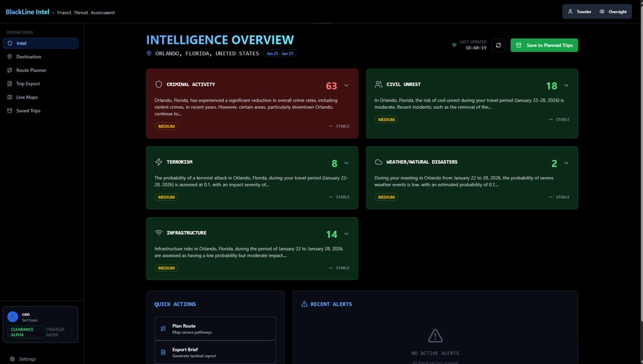Click STABLE trend in Criminal Activity card
The image size is (643, 364).
[339, 126]
